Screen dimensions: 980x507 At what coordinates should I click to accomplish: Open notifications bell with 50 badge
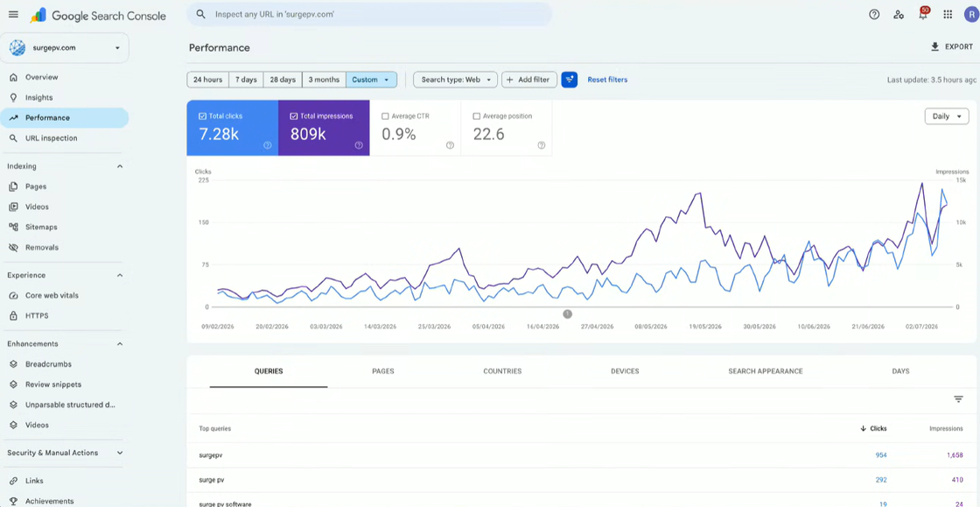tap(923, 14)
